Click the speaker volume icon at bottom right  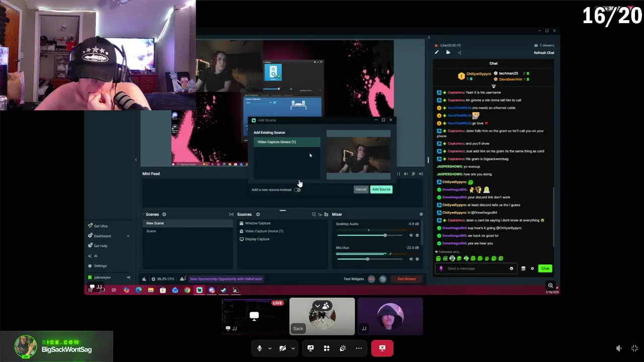(619, 348)
